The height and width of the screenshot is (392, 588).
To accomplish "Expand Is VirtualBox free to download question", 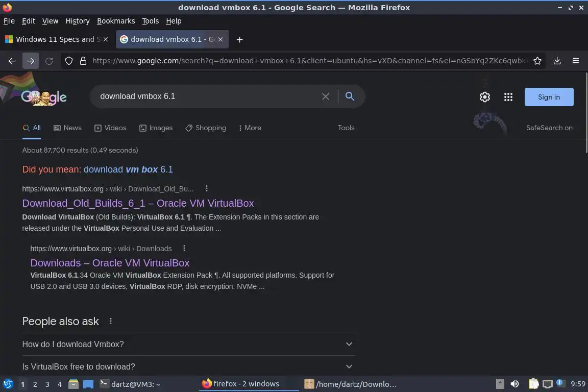I will pyautogui.click(x=189, y=366).
